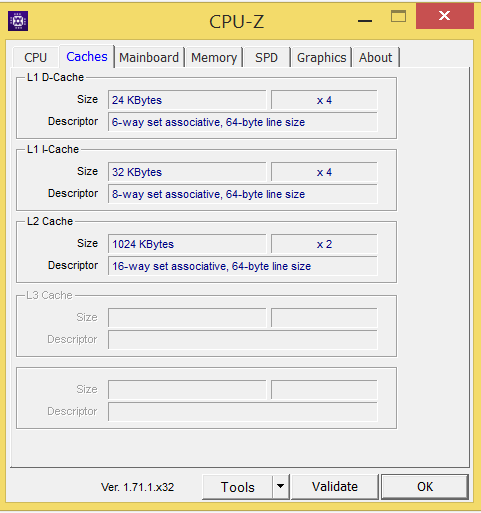481x513 pixels.
Task: Click the L2 Cache 1024 KBytes field
Action: click(x=187, y=244)
